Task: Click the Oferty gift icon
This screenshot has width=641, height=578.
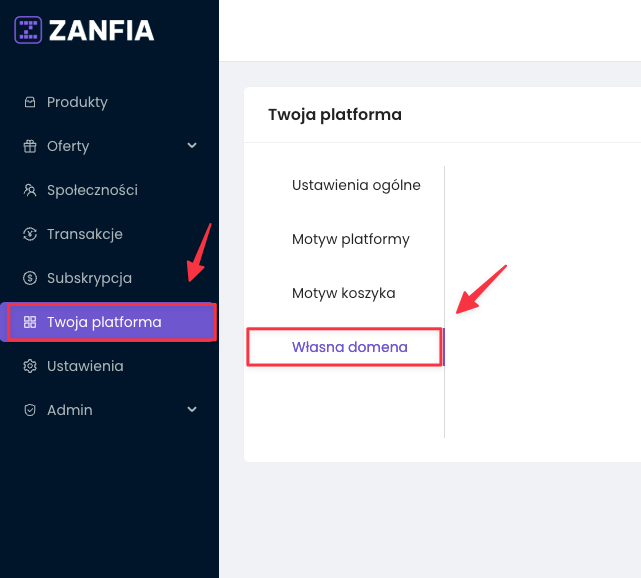Action: pyautogui.click(x=29, y=146)
